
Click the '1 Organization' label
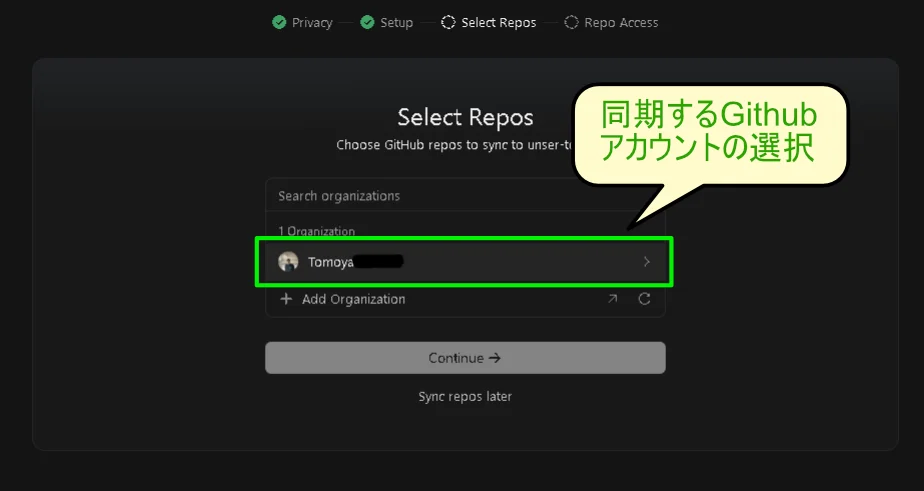(x=316, y=231)
